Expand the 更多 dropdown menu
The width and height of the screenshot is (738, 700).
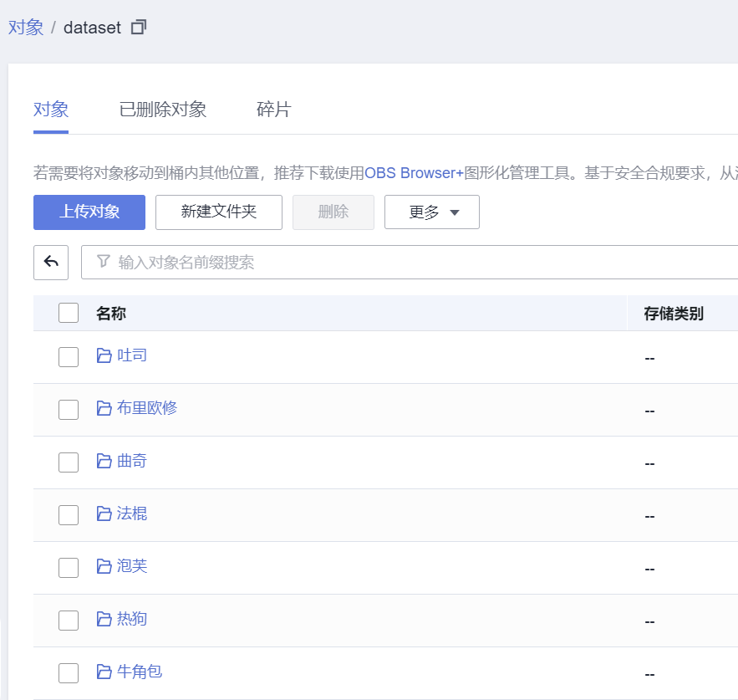point(432,212)
